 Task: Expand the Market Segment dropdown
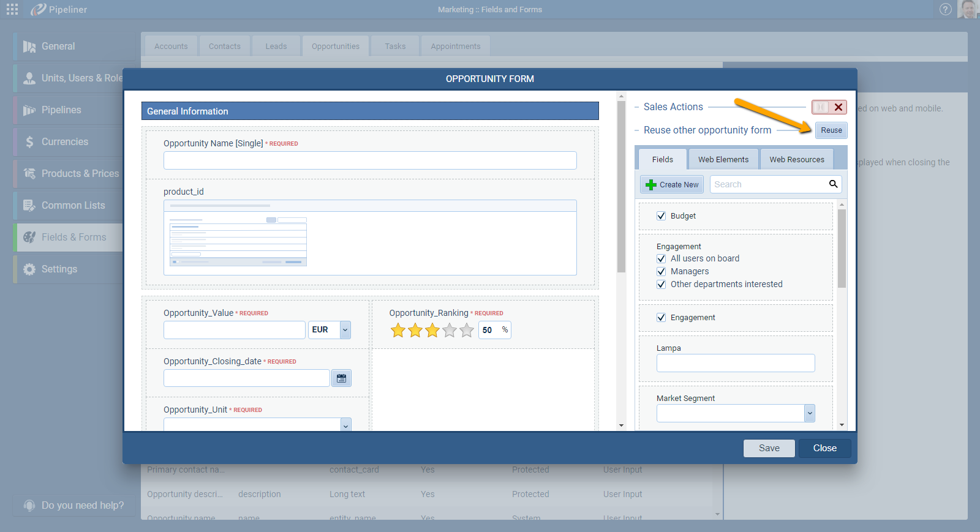tap(810, 413)
